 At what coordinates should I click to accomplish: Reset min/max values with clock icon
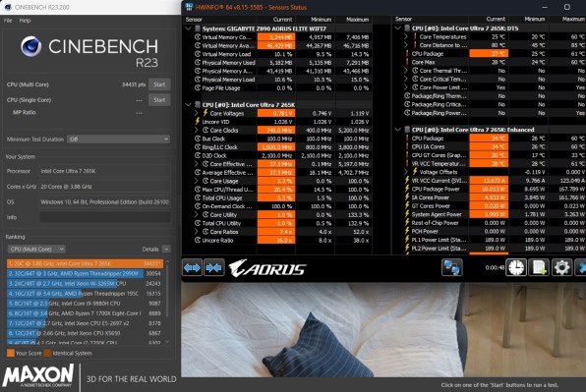tap(516, 267)
